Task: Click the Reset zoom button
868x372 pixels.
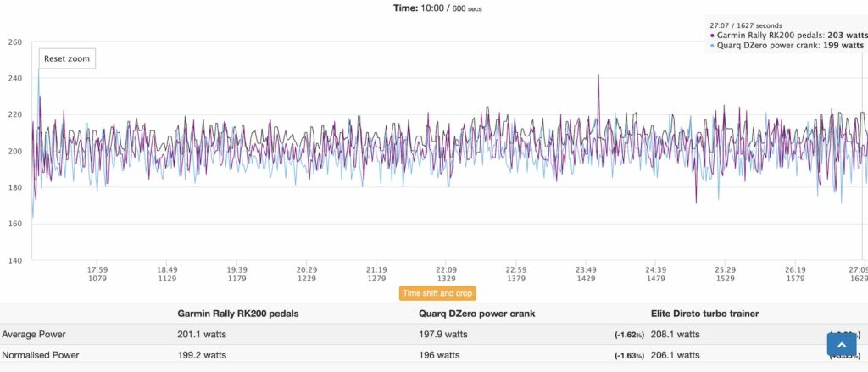Action: pyautogui.click(x=67, y=58)
